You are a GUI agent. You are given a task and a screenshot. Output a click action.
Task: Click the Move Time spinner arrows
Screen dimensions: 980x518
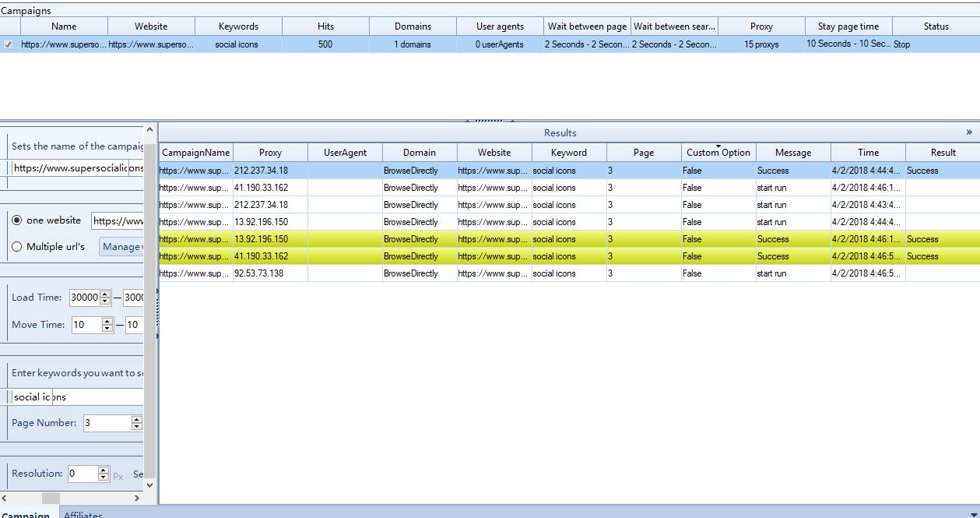click(x=107, y=325)
